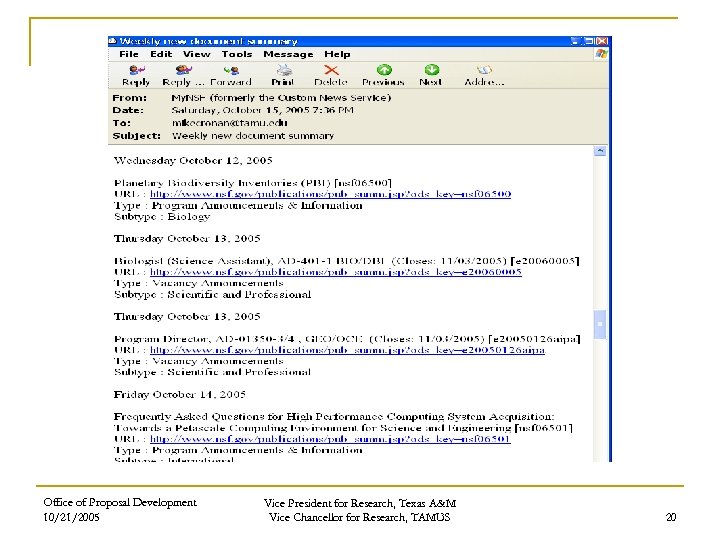The image size is (720, 540).
Task: Open the Edit menu
Action: click(x=161, y=54)
